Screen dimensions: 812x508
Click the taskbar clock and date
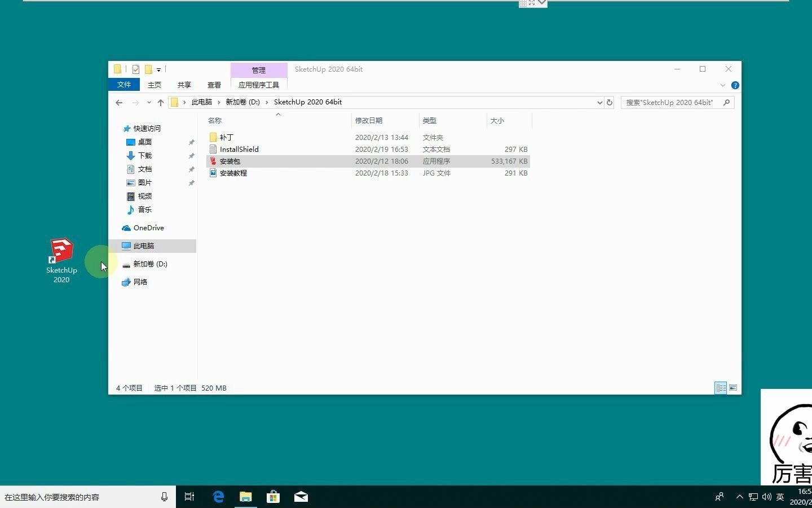click(801, 497)
